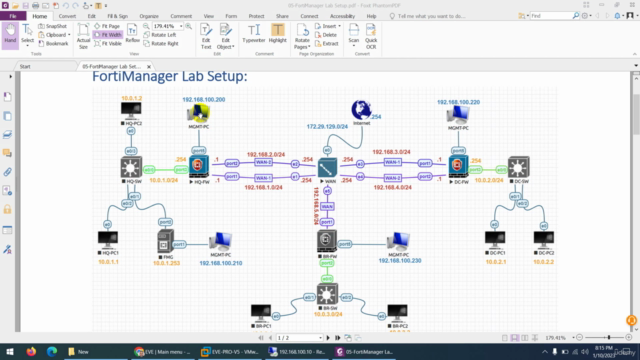Image resolution: width=640 pixels, height=360 pixels.
Task: Click the SnapShot tool
Action: point(52,26)
